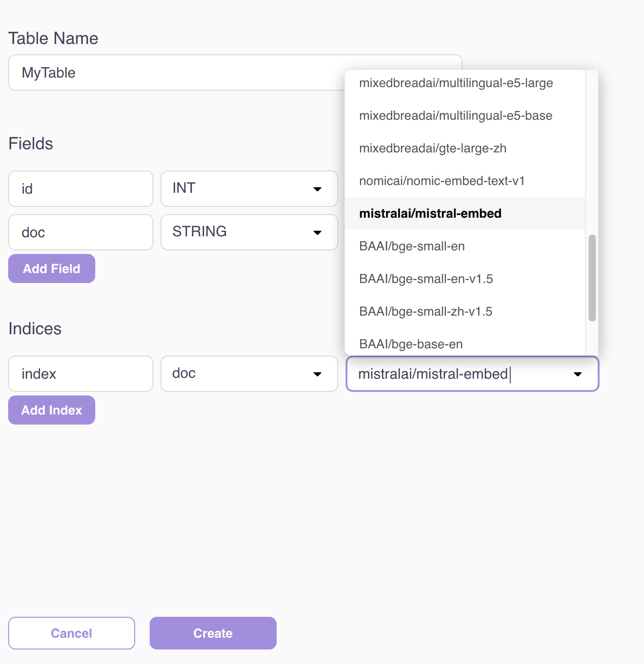Pick BAAI/bge-small-zh-v1.5 from list

[425, 312]
